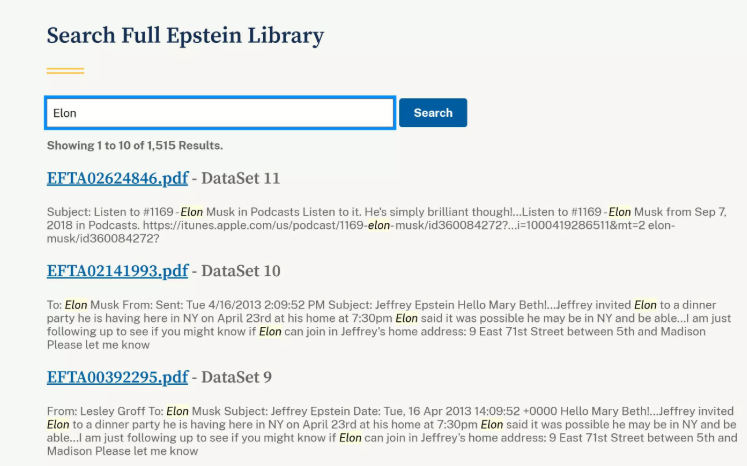
Task: Open the EFTA02141993.pdf result link
Action: [117, 271]
